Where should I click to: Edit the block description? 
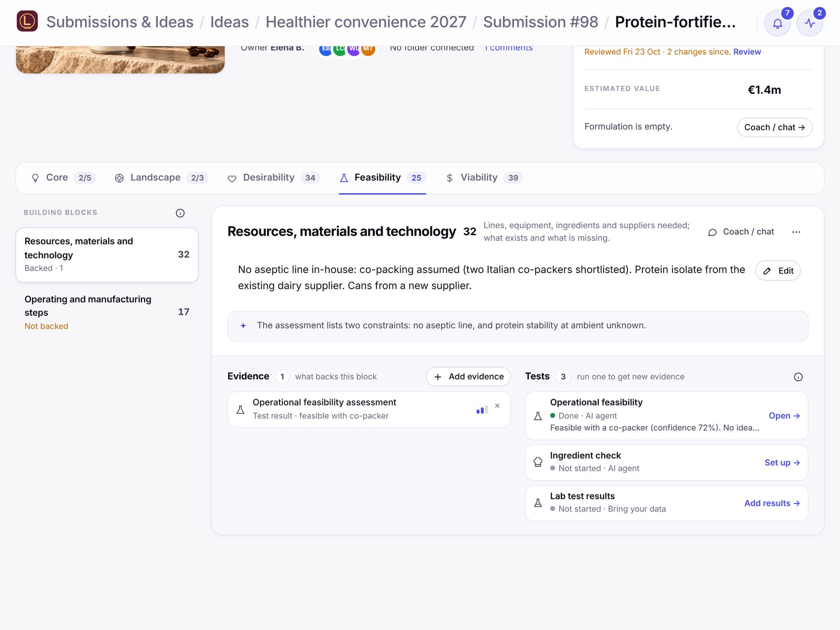pyautogui.click(x=778, y=271)
